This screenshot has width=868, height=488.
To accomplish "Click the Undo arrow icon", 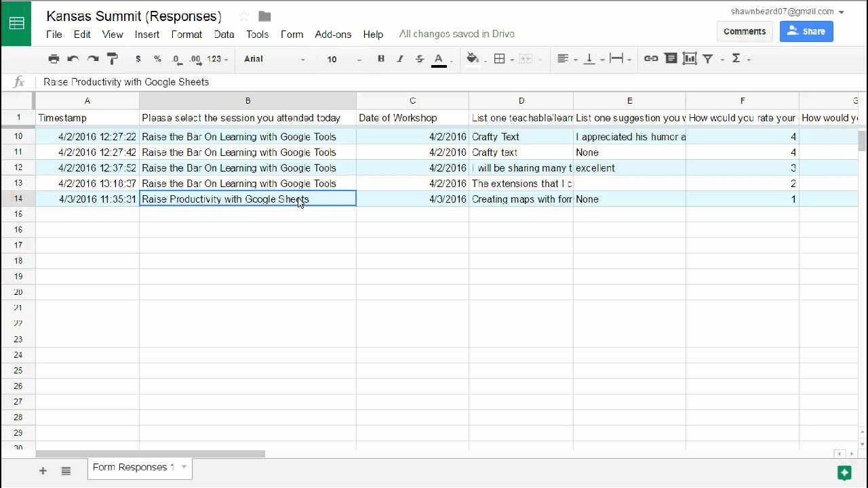I will tap(73, 59).
